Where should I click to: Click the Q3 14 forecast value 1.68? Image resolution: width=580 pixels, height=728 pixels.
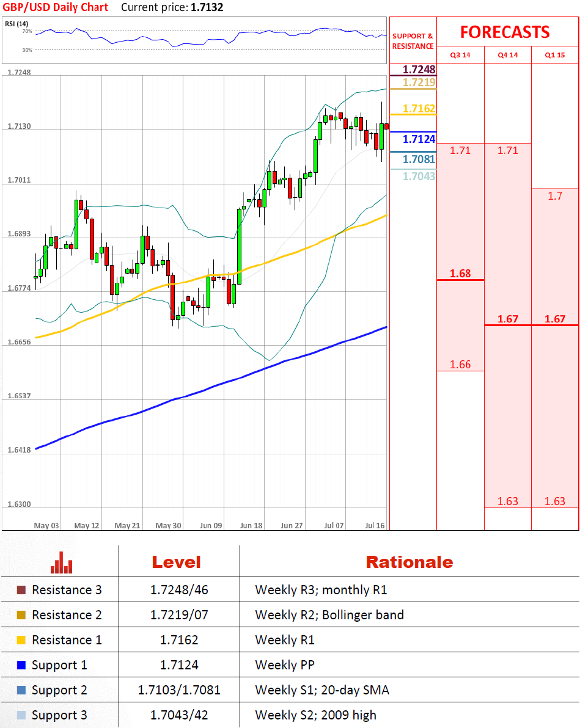click(x=460, y=274)
